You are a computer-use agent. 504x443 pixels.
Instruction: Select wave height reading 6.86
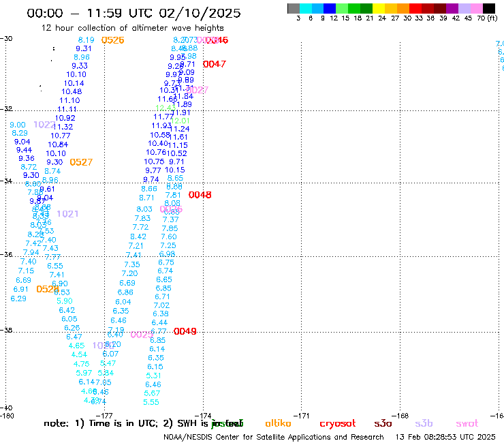click(x=125, y=292)
